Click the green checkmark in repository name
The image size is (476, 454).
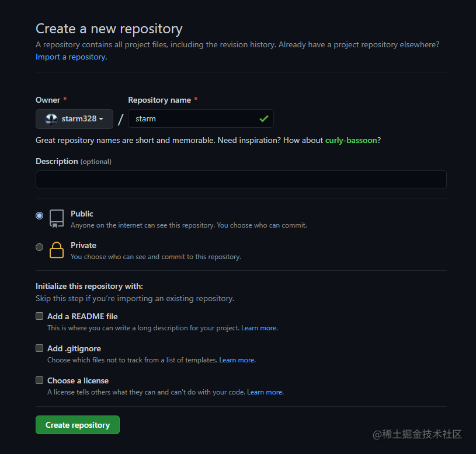point(264,118)
